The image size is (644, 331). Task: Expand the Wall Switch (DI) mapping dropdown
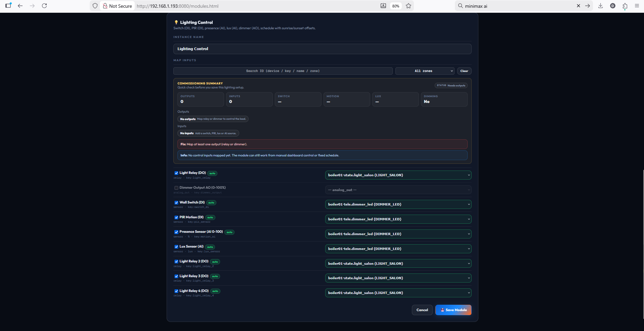(398, 205)
